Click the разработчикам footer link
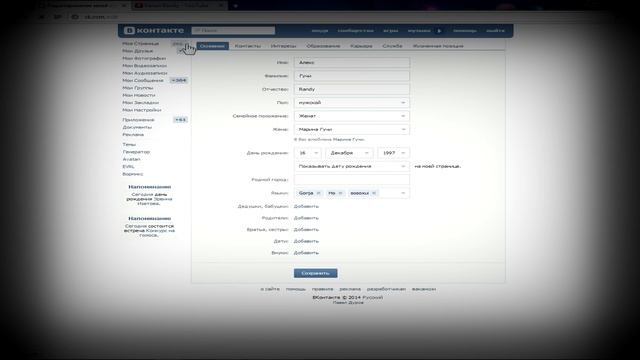640x360 pixels. [x=386, y=289]
